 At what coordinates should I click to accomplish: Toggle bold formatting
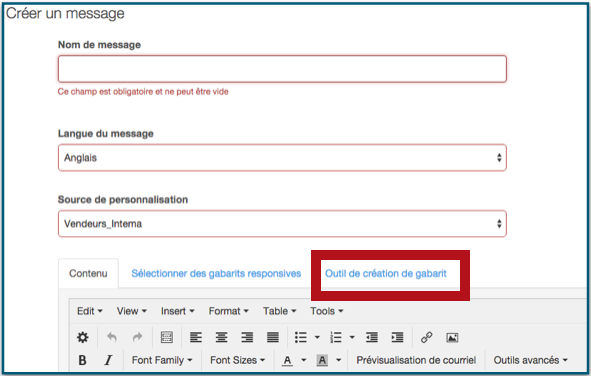click(83, 361)
